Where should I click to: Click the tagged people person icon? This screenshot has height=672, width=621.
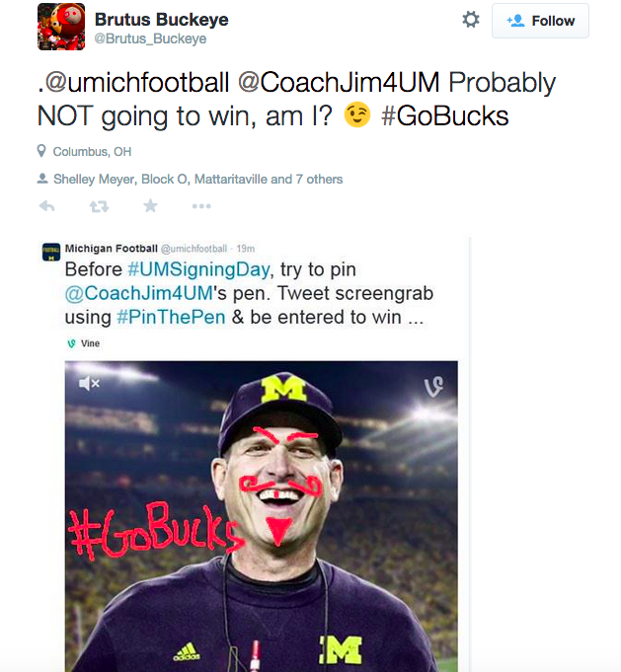[x=42, y=180]
